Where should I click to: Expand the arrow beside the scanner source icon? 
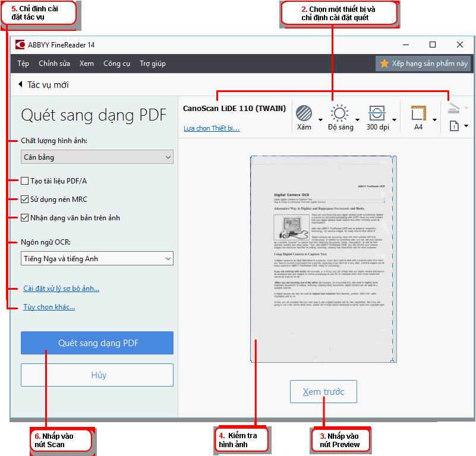pos(466,107)
